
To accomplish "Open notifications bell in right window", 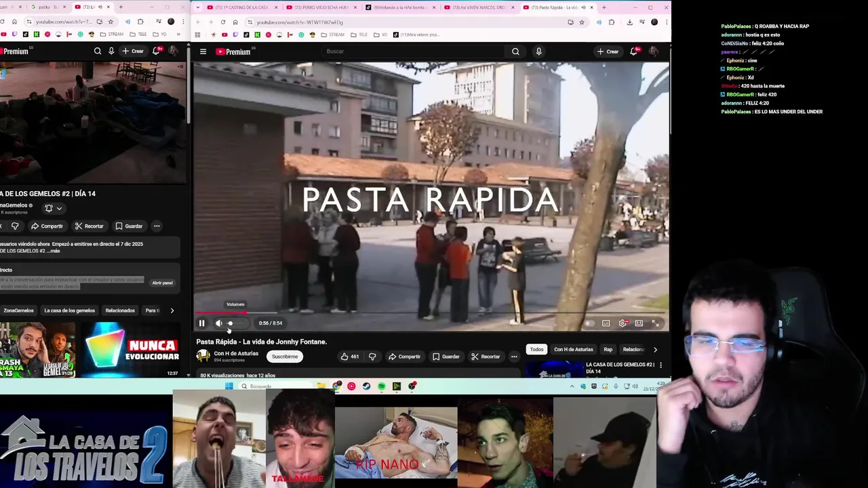I will 633,52.
